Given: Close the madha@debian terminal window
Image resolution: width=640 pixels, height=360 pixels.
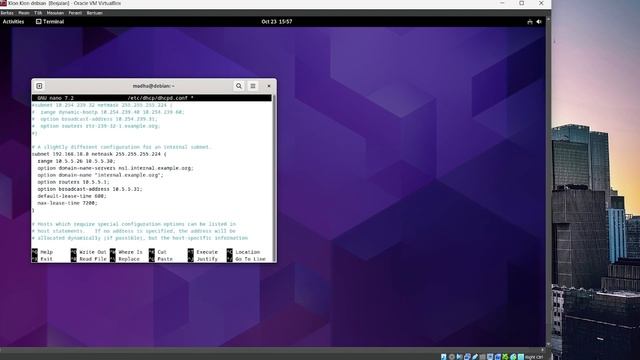Looking at the screenshot, I should click(269, 86).
